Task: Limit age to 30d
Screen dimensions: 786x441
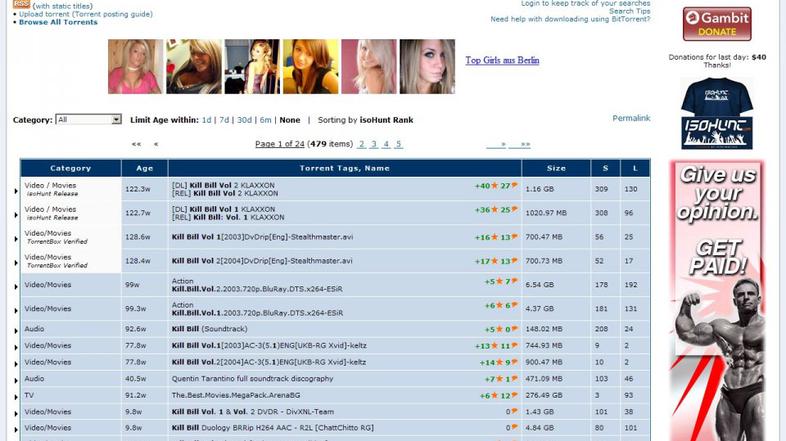Action: [x=245, y=120]
